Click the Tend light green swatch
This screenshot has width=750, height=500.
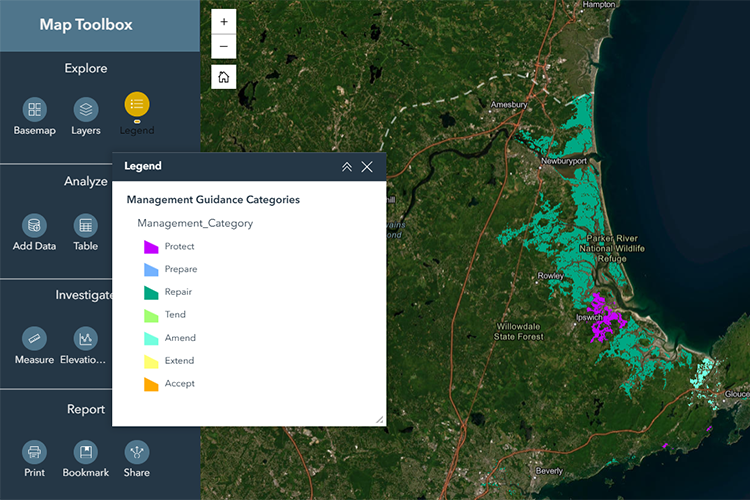pos(151,315)
